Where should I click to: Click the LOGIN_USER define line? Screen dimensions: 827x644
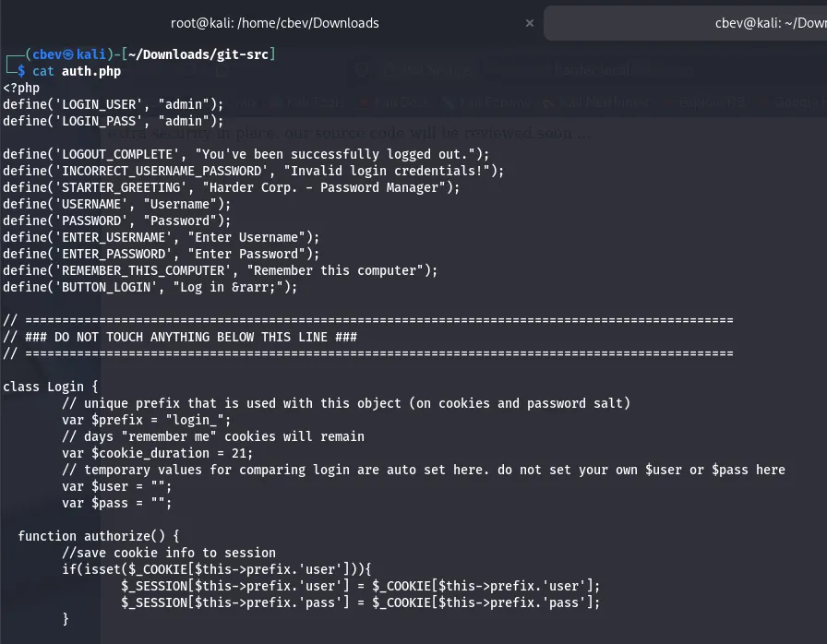pyautogui.click(x=114, y=104)
